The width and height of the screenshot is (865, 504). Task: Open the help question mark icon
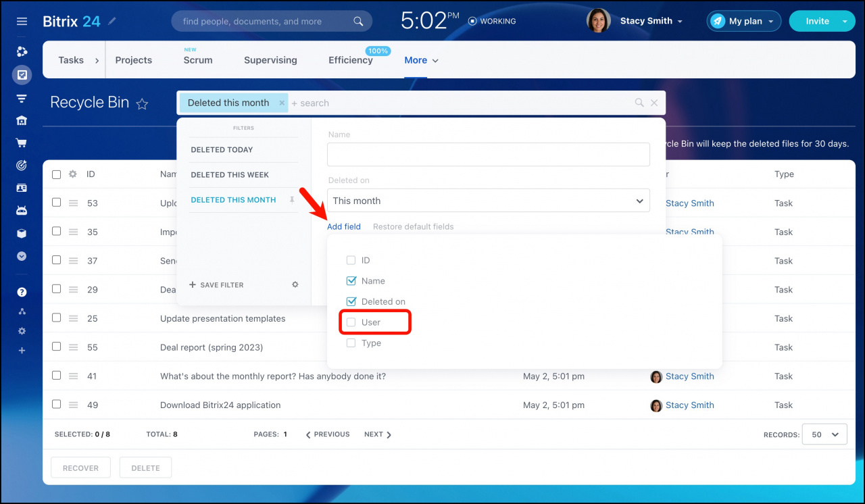(x=22, y=293)
